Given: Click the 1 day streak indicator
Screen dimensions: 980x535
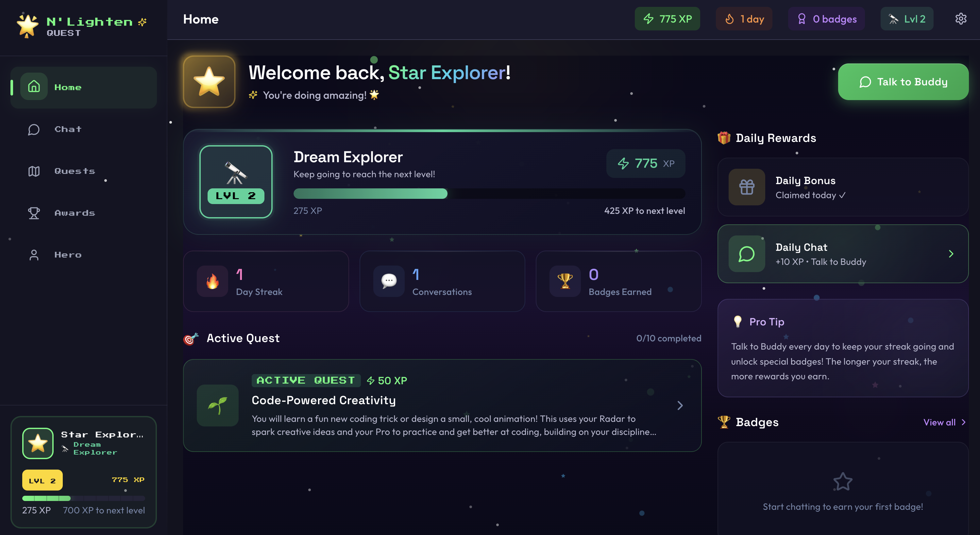Looking at the screenshot, I should [x=744, y=18].
